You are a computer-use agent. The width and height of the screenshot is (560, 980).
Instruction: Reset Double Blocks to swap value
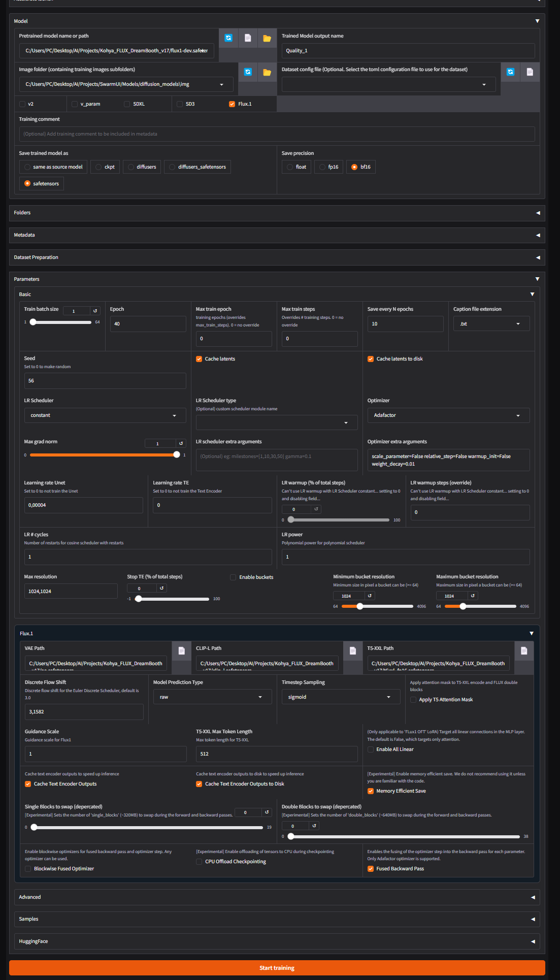point(314,826)
